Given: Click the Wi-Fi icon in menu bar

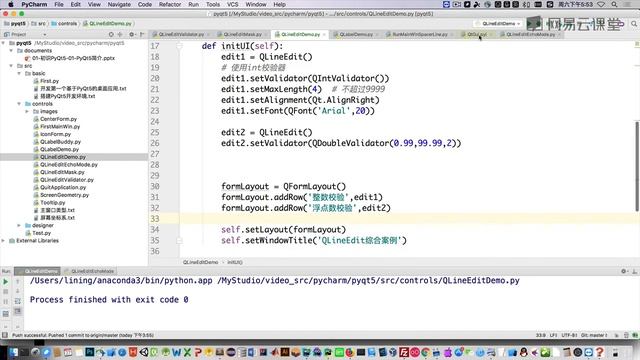Looking at the screenshot, I should click(x=601, y=4).
